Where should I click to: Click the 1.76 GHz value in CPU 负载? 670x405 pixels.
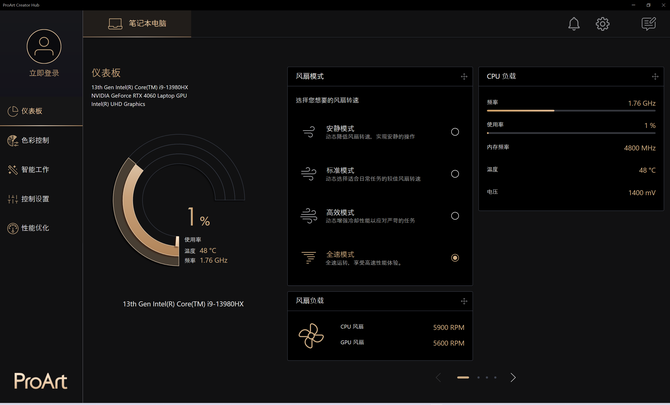(x=642, y=103)
